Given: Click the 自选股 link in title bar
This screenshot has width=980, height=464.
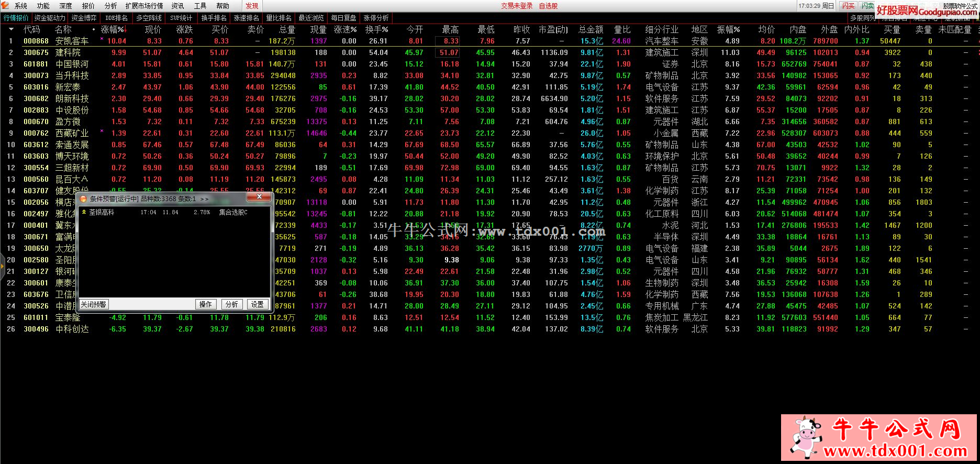Looking at the screenshot, I should 548,6.
